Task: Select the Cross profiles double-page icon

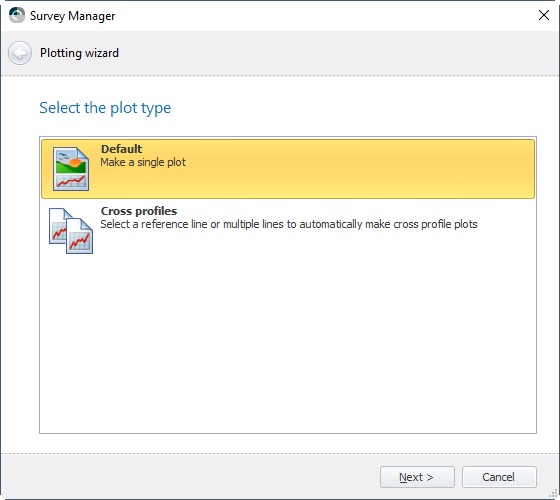Action: click(71, 231)
